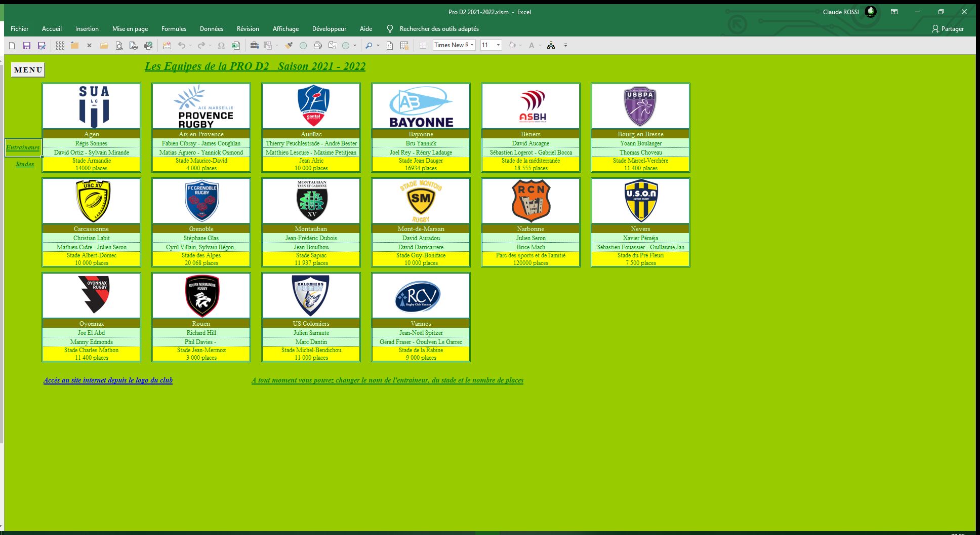
Task: Expand the magnifier search dropdown arrow
Action: pyautogui.click(x=378, y=46)
